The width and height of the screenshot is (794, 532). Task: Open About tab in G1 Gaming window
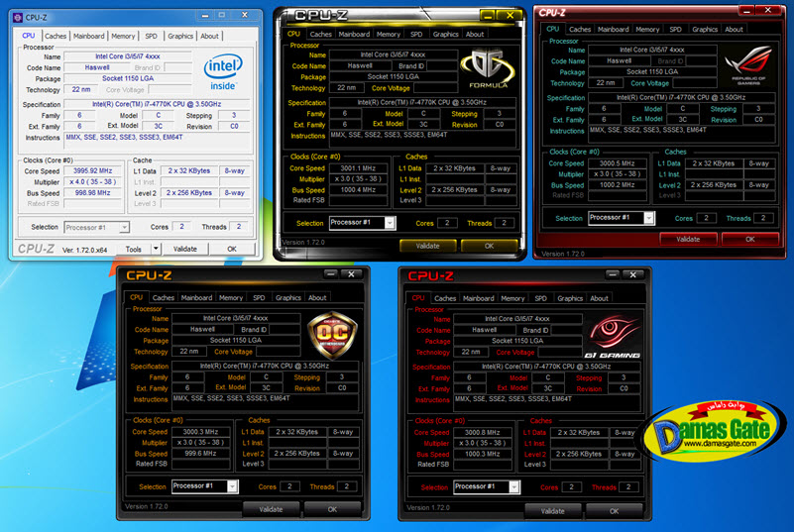pos(599,298)
